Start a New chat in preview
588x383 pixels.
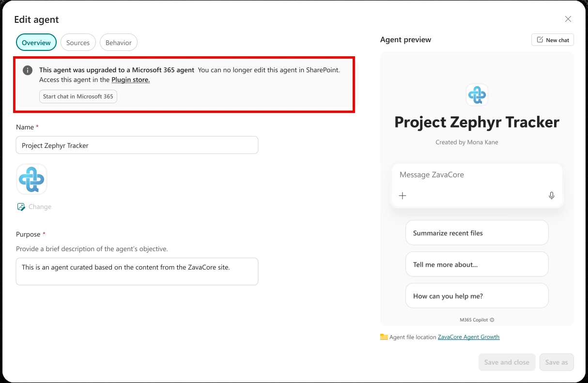click(553, 40)
